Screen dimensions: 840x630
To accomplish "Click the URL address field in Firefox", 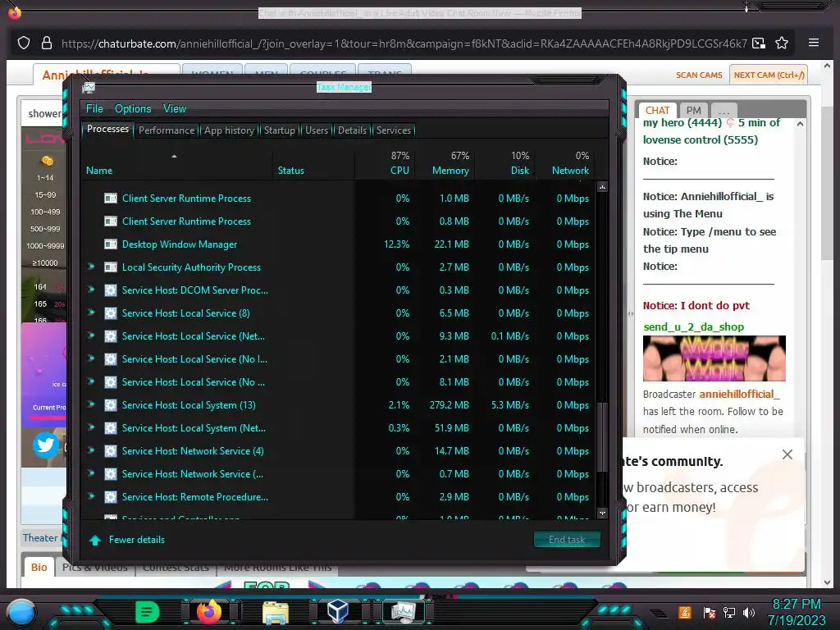I will [x=404, y=43].
